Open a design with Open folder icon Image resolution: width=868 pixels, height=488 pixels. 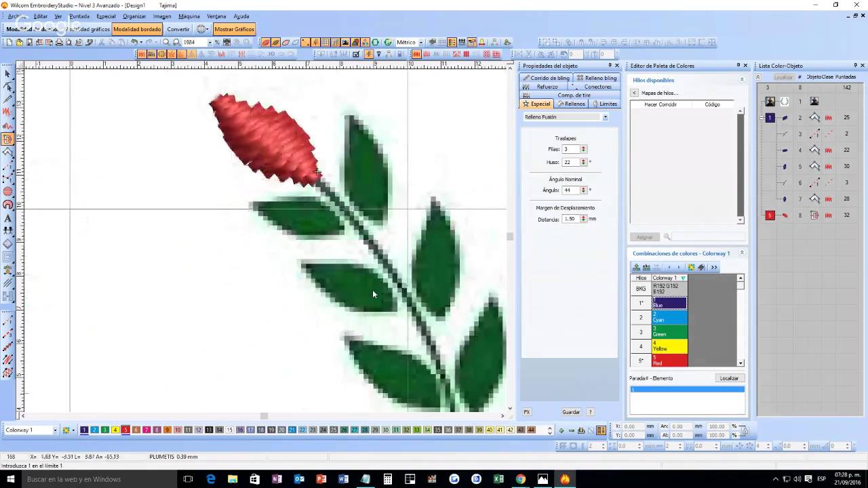tap(20, 42)
